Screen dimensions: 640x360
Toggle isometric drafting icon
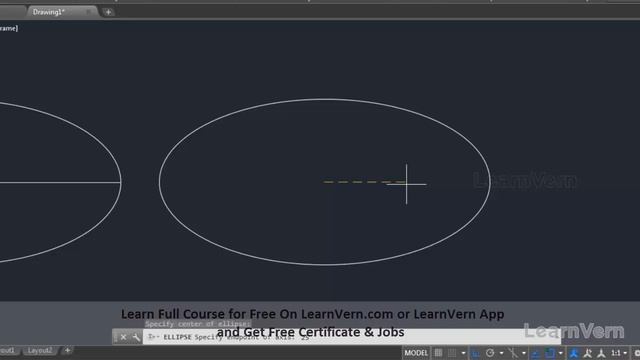(x=513, y=353)
